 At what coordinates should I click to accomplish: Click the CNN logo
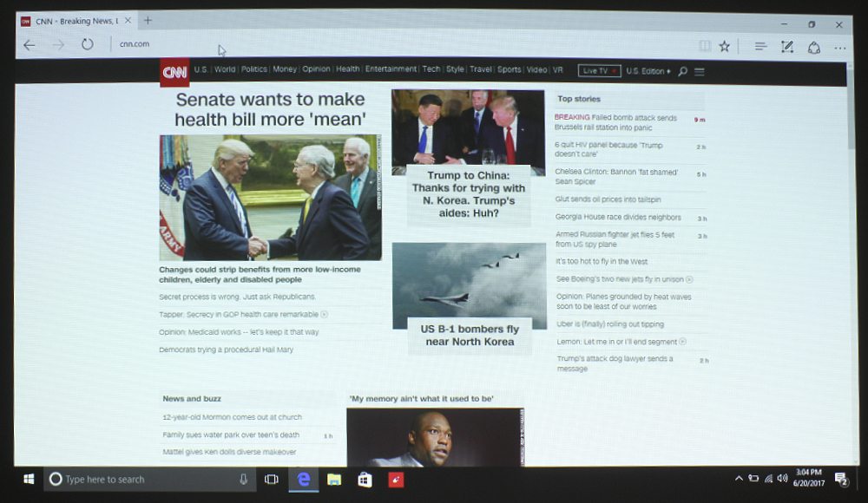(x=174, y=73)
